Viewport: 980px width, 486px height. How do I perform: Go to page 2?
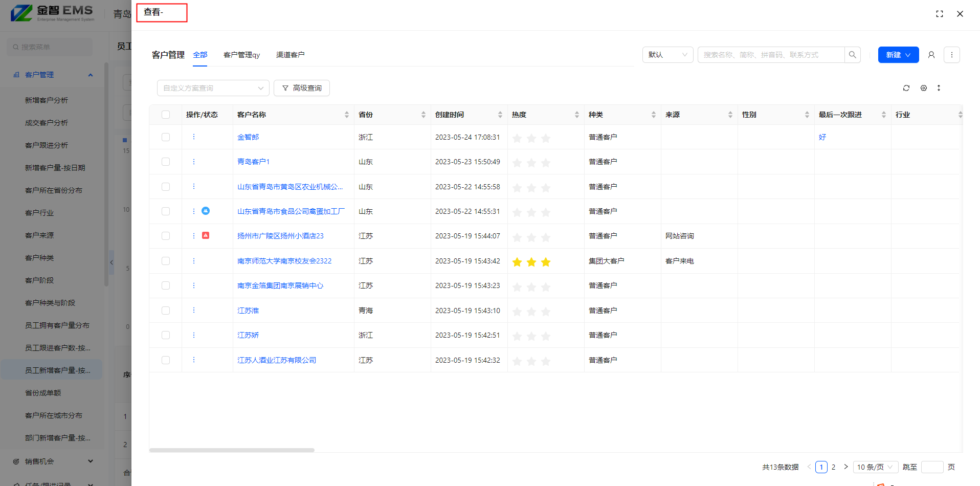coord(833,467)
